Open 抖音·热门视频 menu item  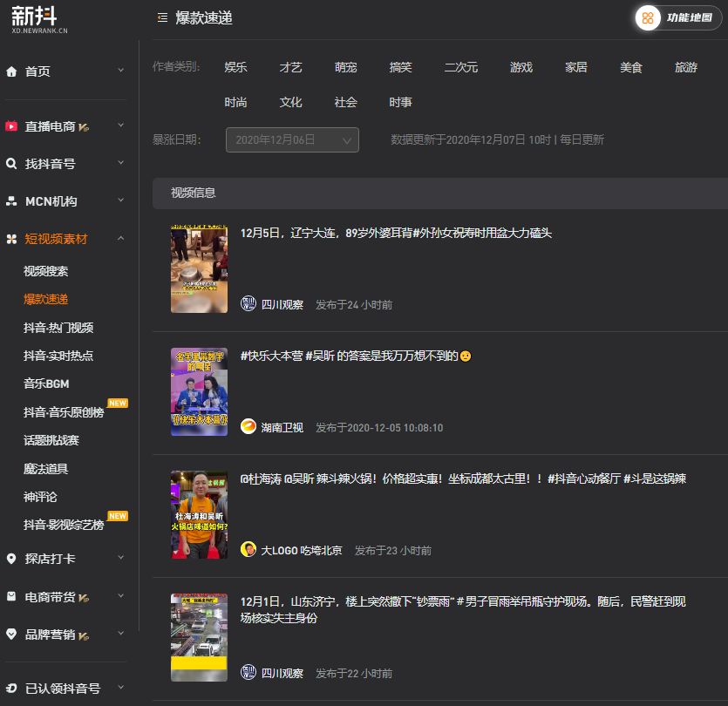click(x=58, y=328)
